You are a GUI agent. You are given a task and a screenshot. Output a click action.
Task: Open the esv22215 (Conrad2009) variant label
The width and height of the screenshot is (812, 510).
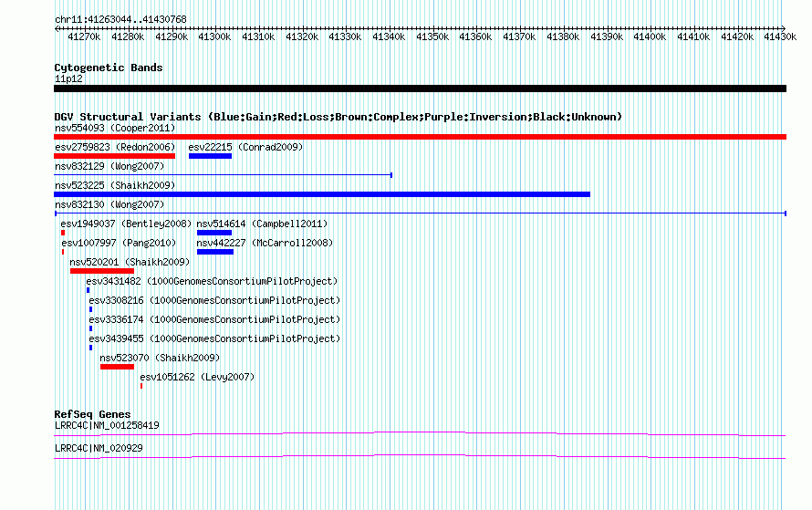click(x=245, y=147)
